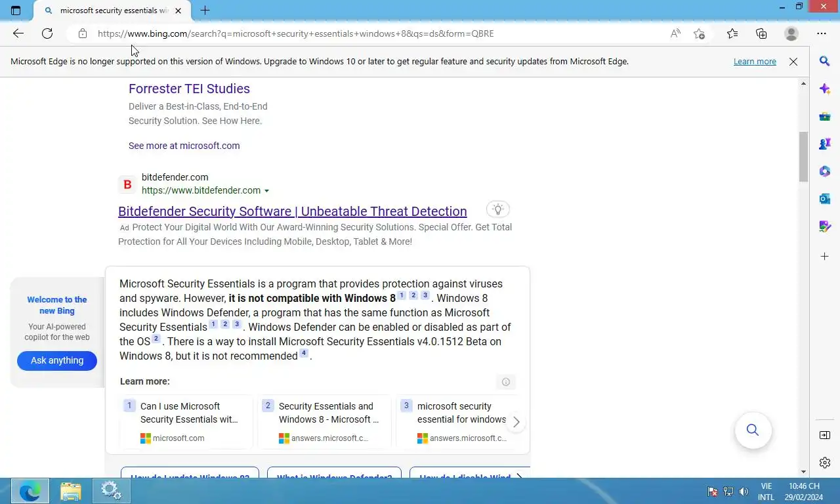
Task: Open the Outlook sidebar icon
Action: [825, 199]
